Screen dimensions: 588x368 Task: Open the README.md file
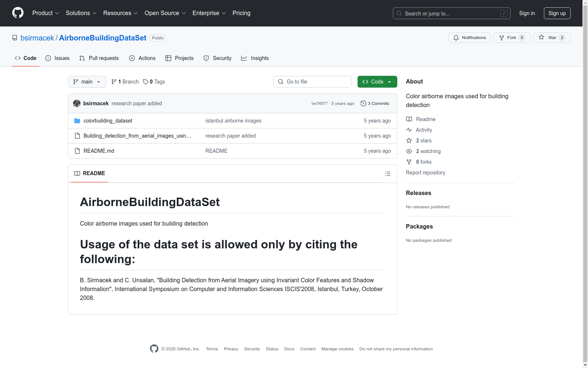99,151
